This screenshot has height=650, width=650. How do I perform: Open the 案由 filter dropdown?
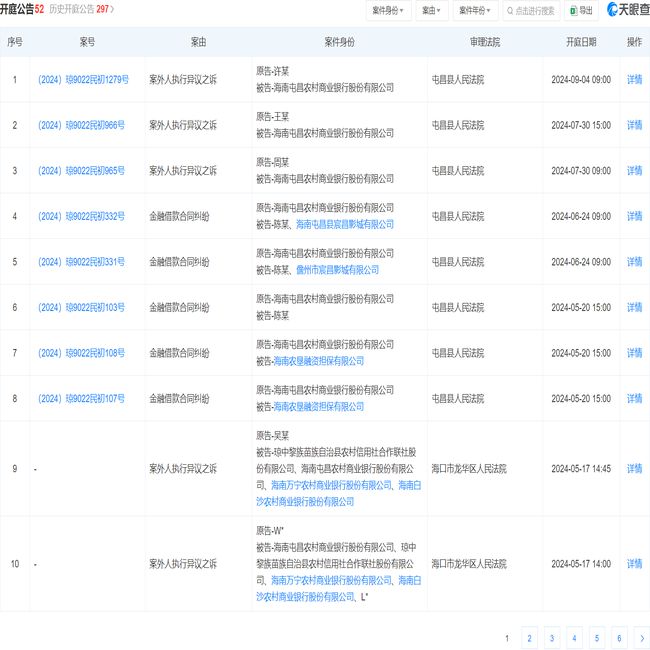coord(432,10)
